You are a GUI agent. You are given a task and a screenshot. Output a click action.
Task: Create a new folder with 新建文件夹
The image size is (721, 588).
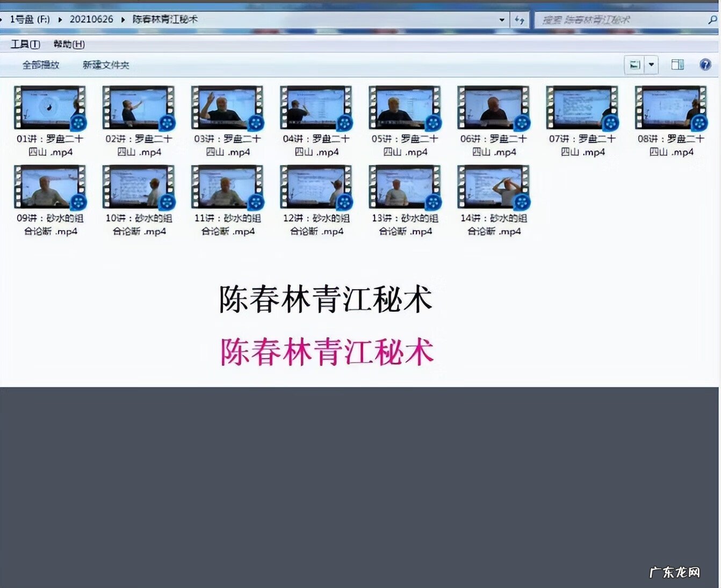point(106,65)
